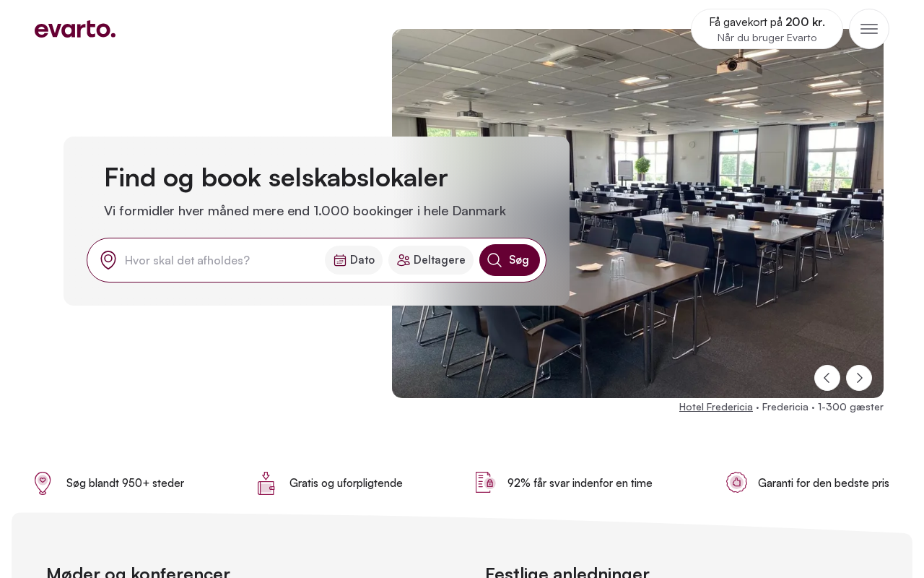Image resolution: width=924 pixels, height=578 pixels.
Task: Open the hamburger menu
Action: 869,29
